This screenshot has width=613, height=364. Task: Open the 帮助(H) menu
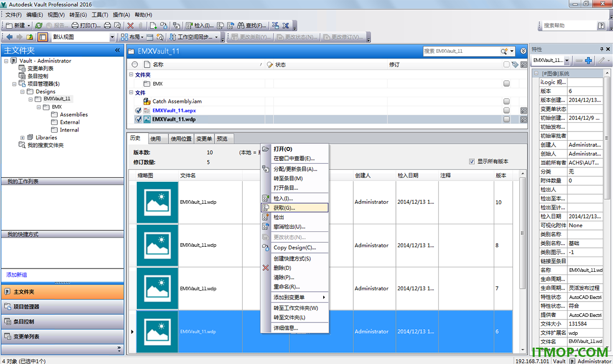click(x=143, y=15)
